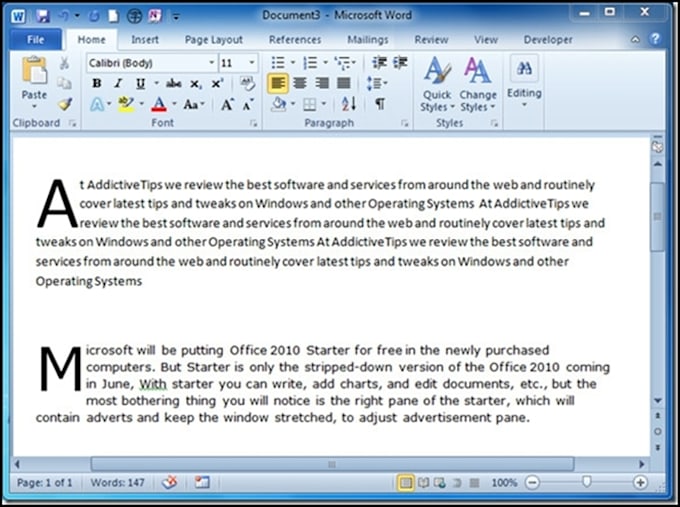The width and height of the screenshot is (680, 507).
Task: Click Clear Formatting eraser icon
Action: [247, 83]
